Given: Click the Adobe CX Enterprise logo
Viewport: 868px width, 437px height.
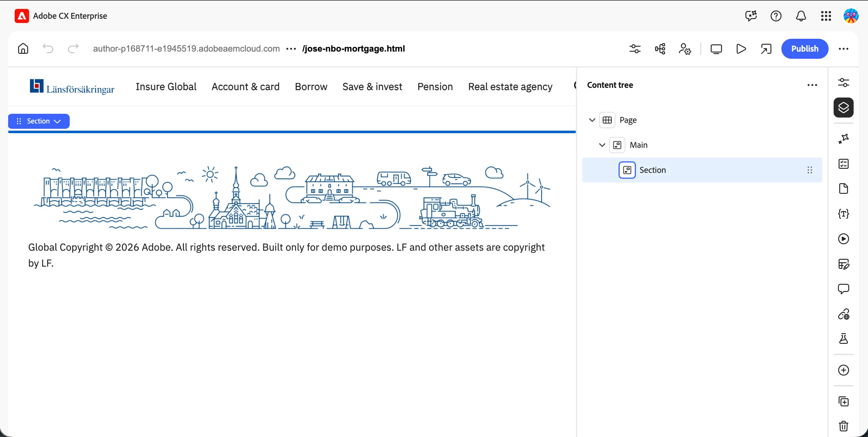Looking at the screenshot, I should pos(22,16).
